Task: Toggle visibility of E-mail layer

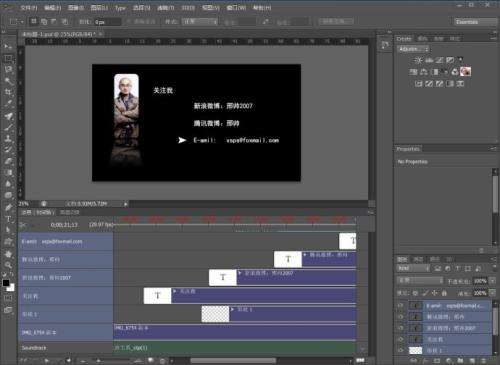Action: [401, 306]
